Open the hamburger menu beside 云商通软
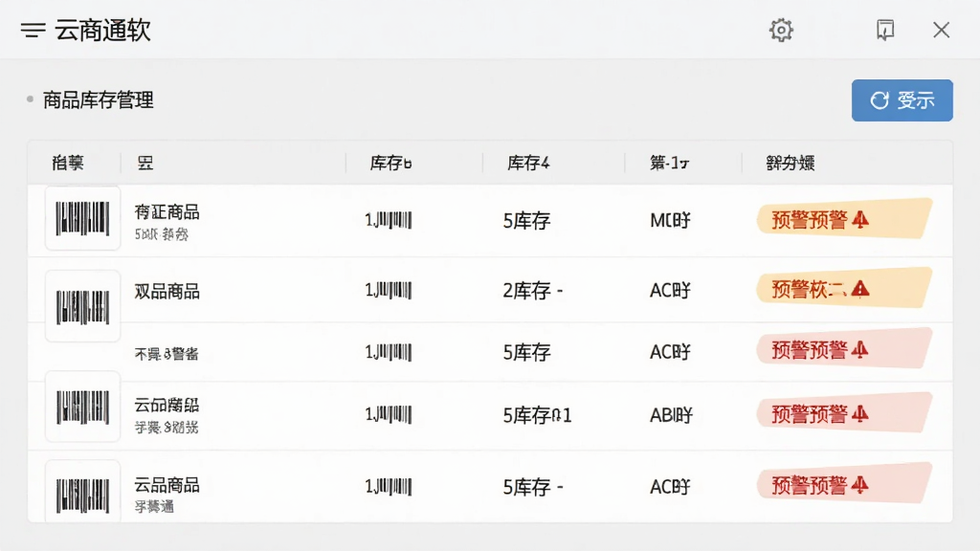This screenshot has height=551, width=980. (33, 30)
